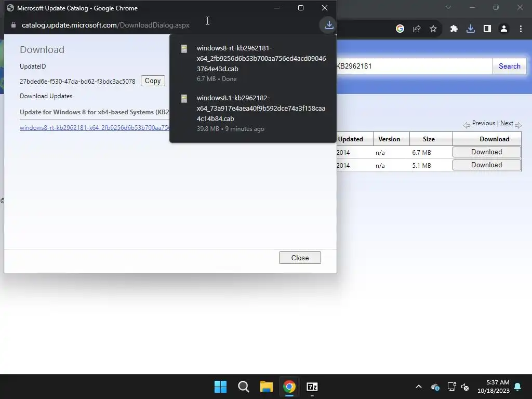This screenshot has height=399, width=532.
Task: Select UpdateID text 27bded6e-f530-47da-bd62-f3bdc3ac5078
Action: pyautogui.click(x=77, y=82)
